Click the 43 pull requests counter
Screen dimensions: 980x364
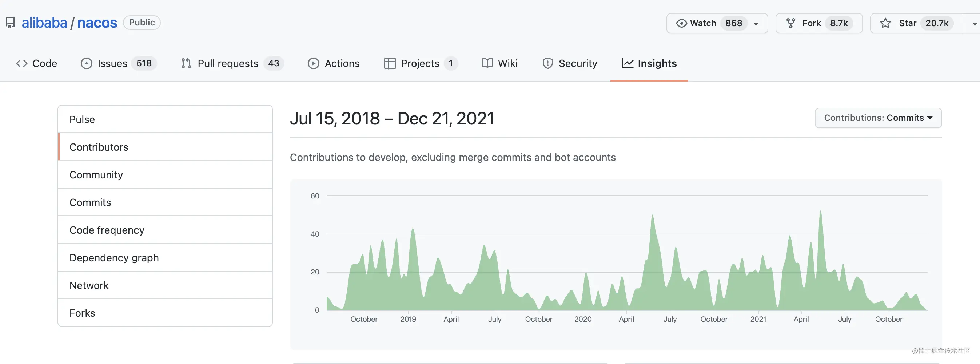coord(274,63)
